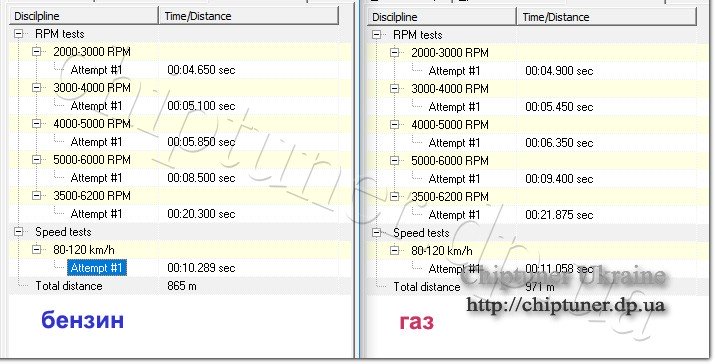
Task: Click 00:04.650 sec value in left panel
Action: pos(201,70)
